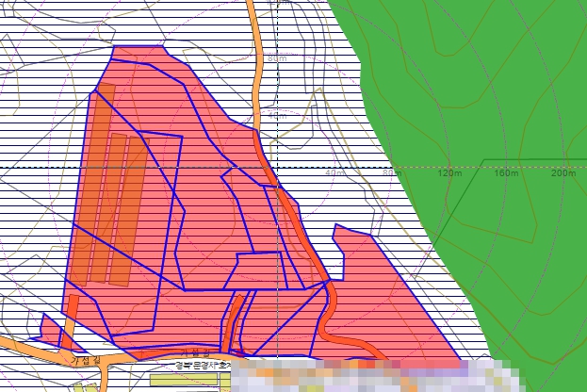This screenshot has height=392, width=587.
Task: Select the orange road at the top
Action: click(254, 57)
